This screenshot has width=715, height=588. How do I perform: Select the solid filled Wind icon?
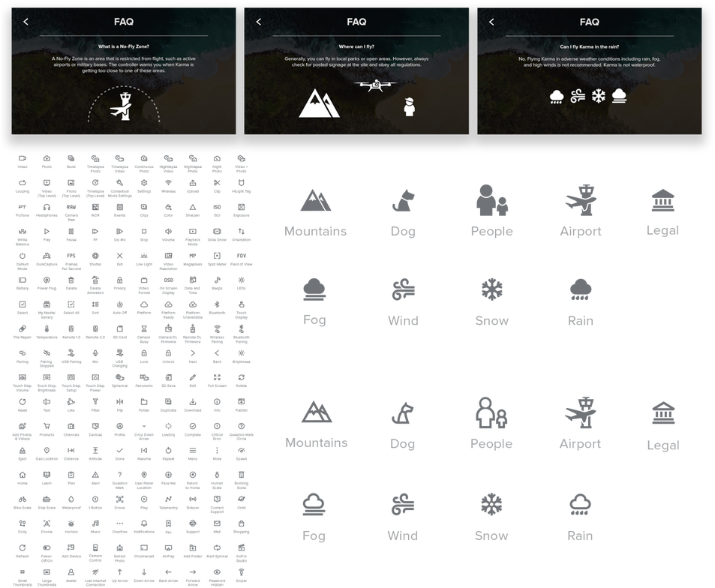pyautogui.click(x=403, y=289)
